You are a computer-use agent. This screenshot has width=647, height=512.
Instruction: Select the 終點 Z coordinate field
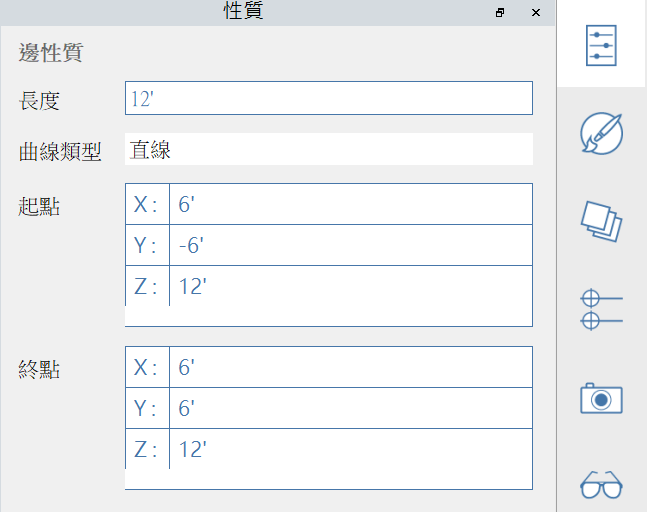(x=349, y=449)
